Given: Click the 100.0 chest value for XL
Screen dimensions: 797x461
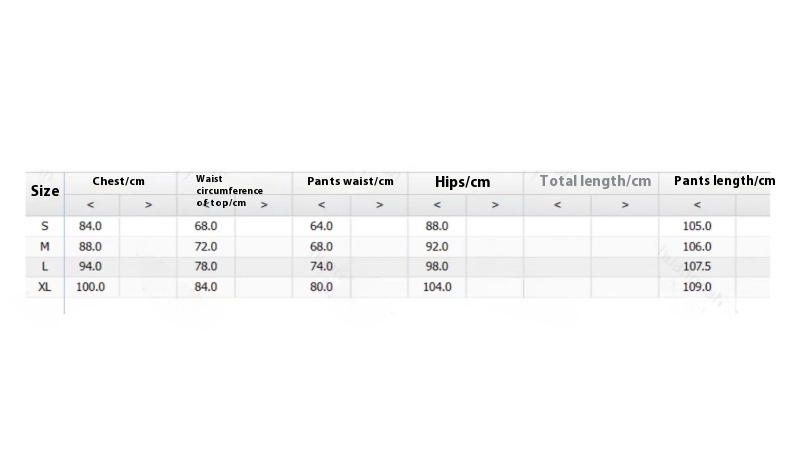Looking at the screenshot, I should [x=91, y=287].
